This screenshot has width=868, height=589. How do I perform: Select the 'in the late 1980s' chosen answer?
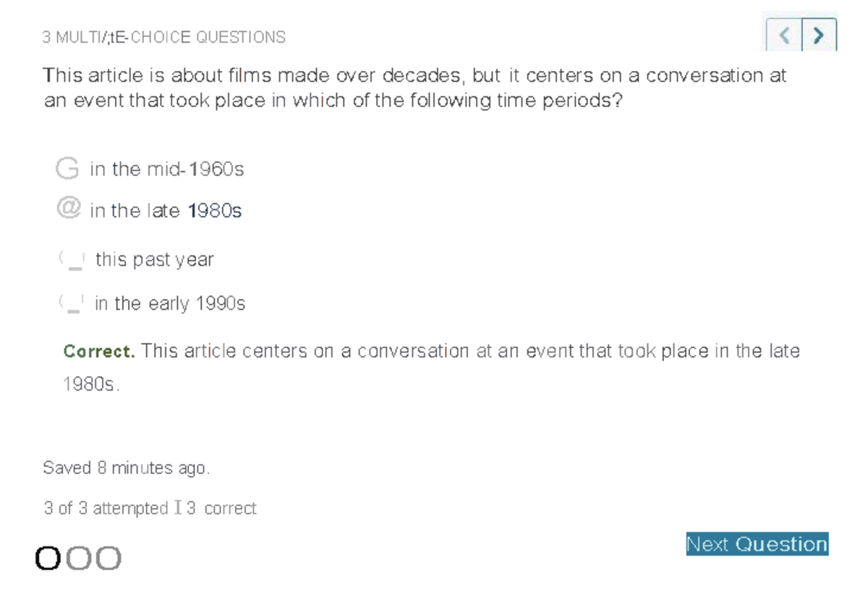(x=165, y=210)
